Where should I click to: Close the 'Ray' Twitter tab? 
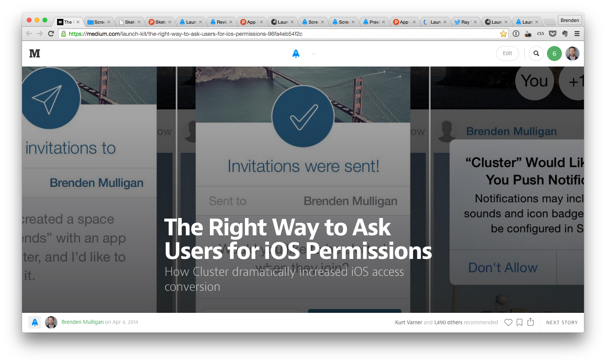point(475,22)
